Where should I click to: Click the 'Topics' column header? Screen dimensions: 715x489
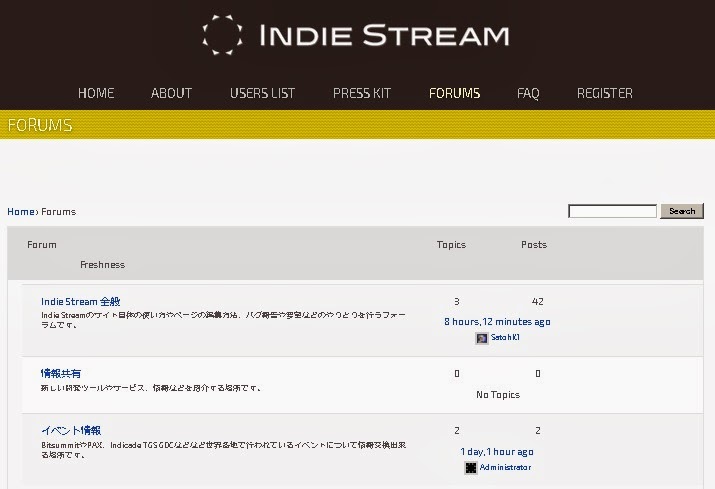tap(451, 244)
